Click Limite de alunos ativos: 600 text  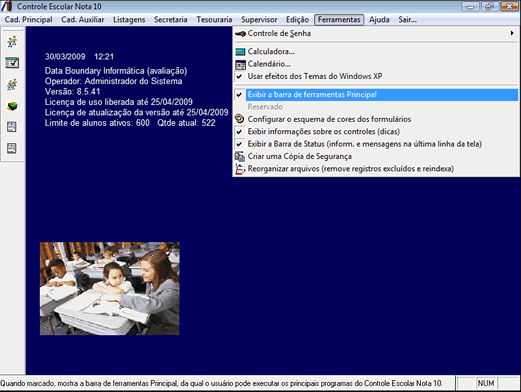tap(97, 123)
